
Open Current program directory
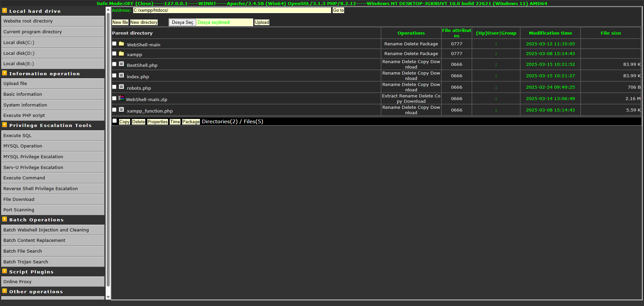pos(53,32)
